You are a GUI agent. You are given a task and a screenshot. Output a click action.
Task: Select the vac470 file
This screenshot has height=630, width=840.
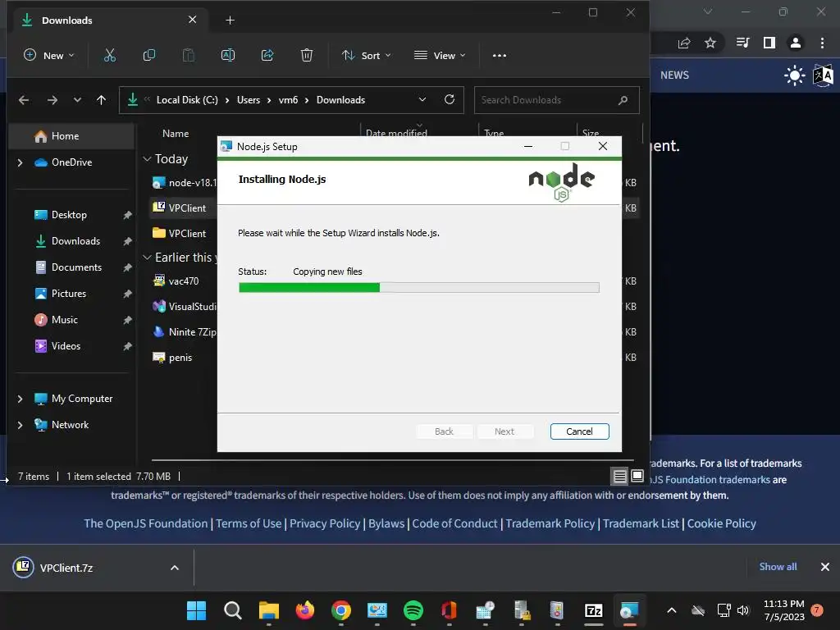pos(183,281)
